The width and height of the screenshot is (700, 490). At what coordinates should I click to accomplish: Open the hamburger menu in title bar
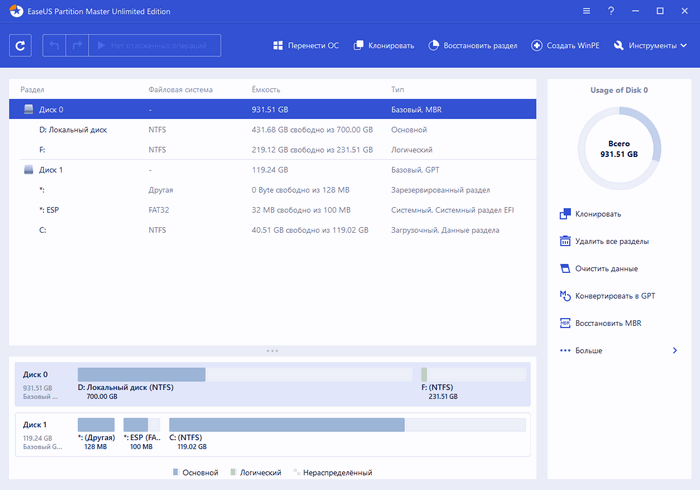585,10
